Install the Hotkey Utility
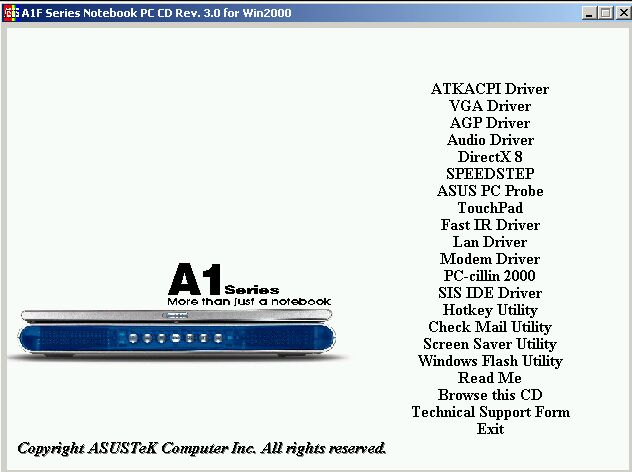The width and height of the screenshot is (632, 472). pos(490,310)
